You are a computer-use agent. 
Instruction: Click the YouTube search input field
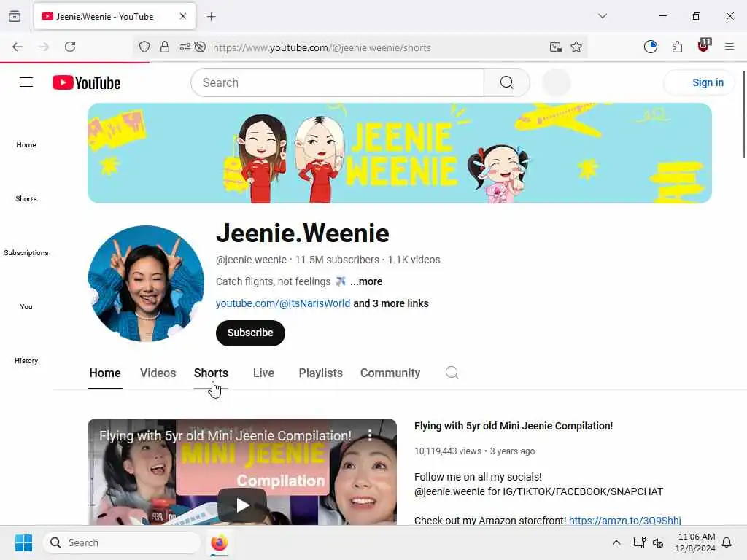[337, 82]
